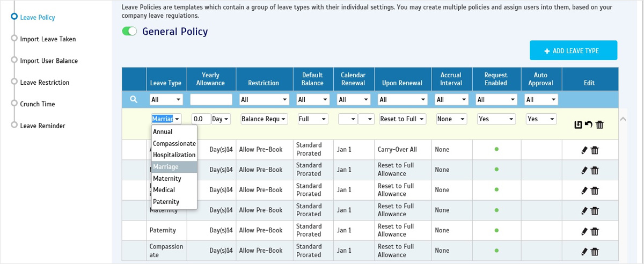644x264 pixels.
Task: Select the highlighted Marriage option
Action: click(x=174, y=167)
